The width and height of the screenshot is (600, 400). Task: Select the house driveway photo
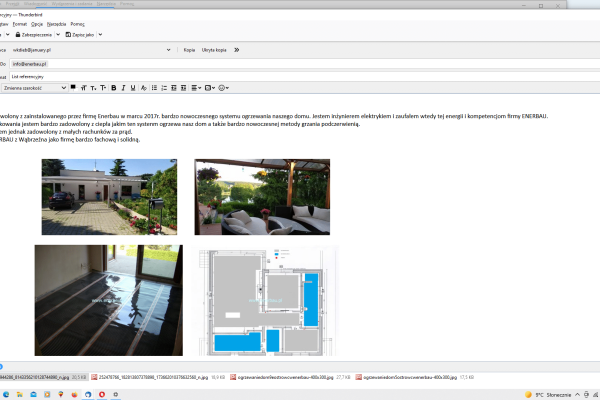(x=109, y=197)
